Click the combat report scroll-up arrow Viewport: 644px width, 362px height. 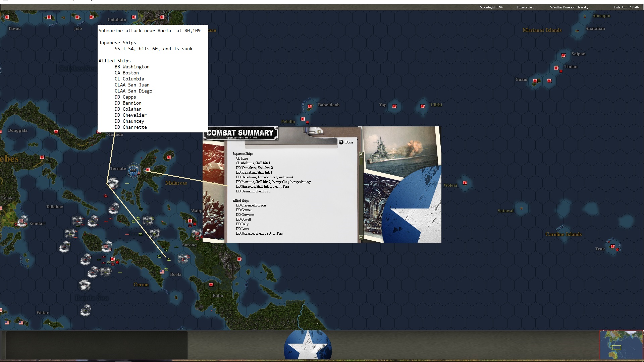361,155
